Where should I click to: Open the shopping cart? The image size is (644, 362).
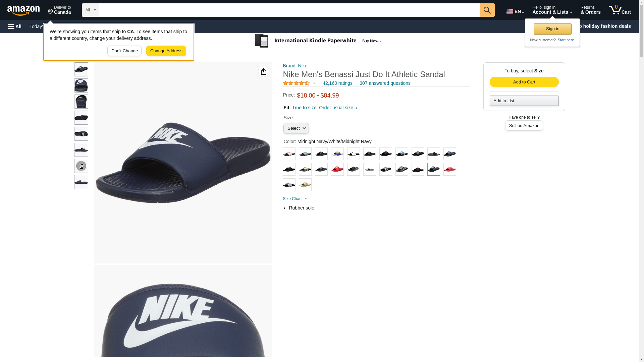[x=620, y=10]
